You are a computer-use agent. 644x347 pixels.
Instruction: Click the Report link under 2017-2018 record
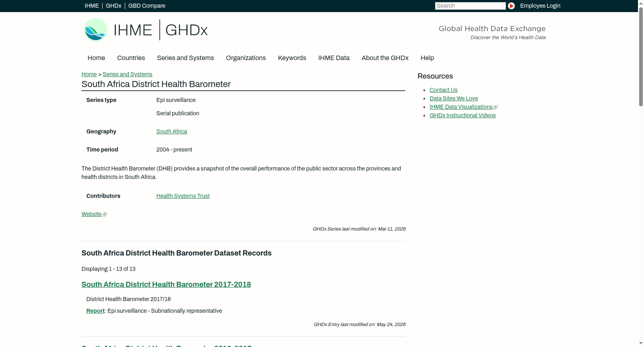click(95, 311)
